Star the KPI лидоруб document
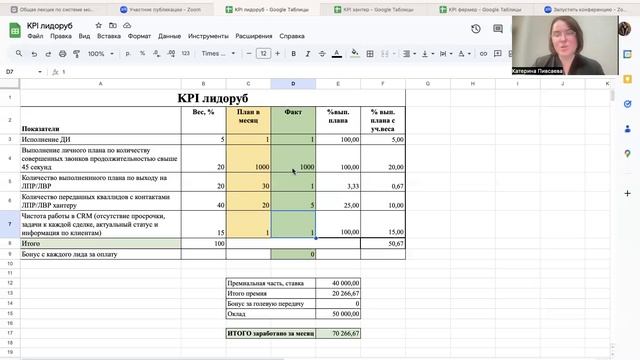Viewport: 640px width, 360px height. click(x=98, y=25)
